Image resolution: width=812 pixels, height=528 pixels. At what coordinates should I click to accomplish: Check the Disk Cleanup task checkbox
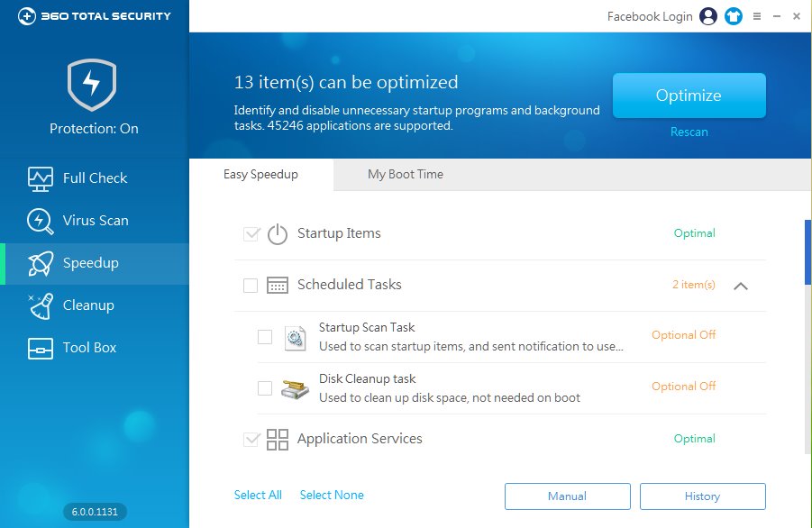[x=265, y=388]
